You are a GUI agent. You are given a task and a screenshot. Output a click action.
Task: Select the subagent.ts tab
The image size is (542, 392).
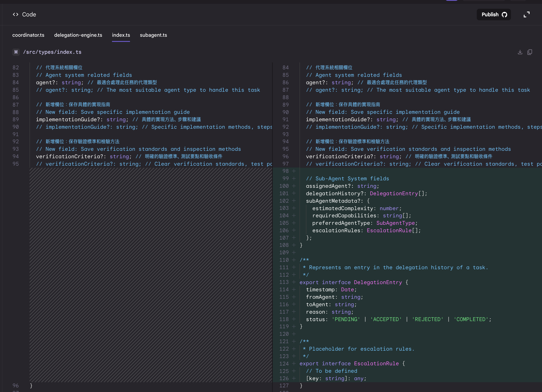click(x=153, y=35)
